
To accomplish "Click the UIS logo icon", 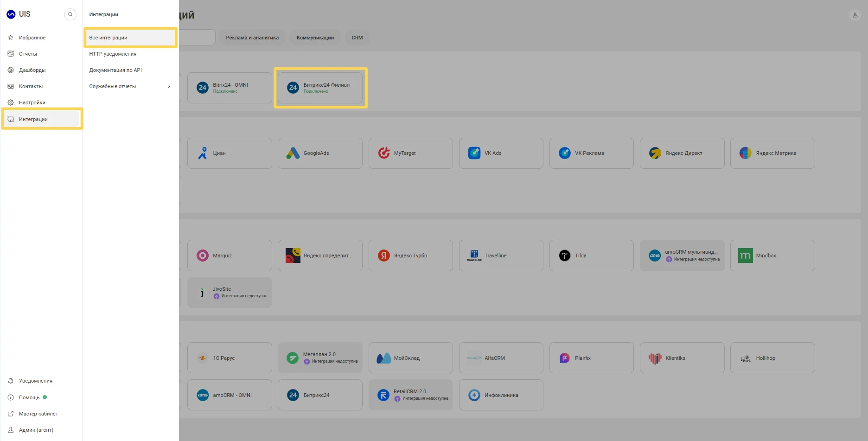I will (11, 14).
